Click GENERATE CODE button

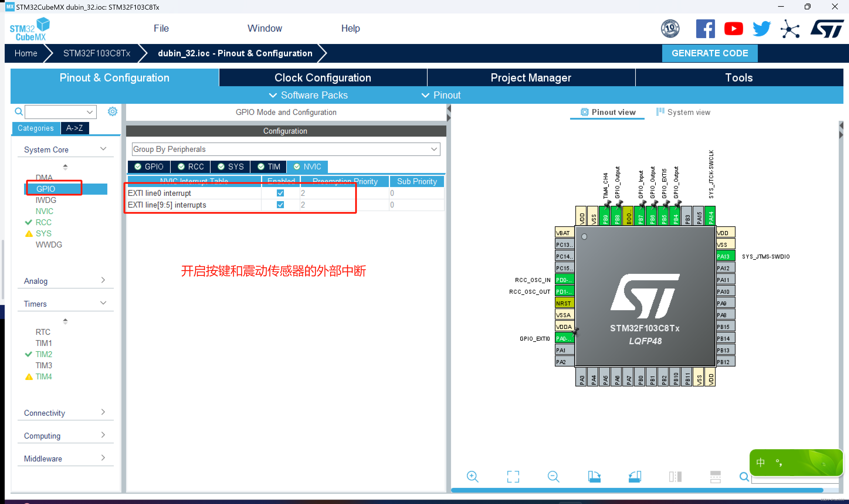[x=710, y=53]
